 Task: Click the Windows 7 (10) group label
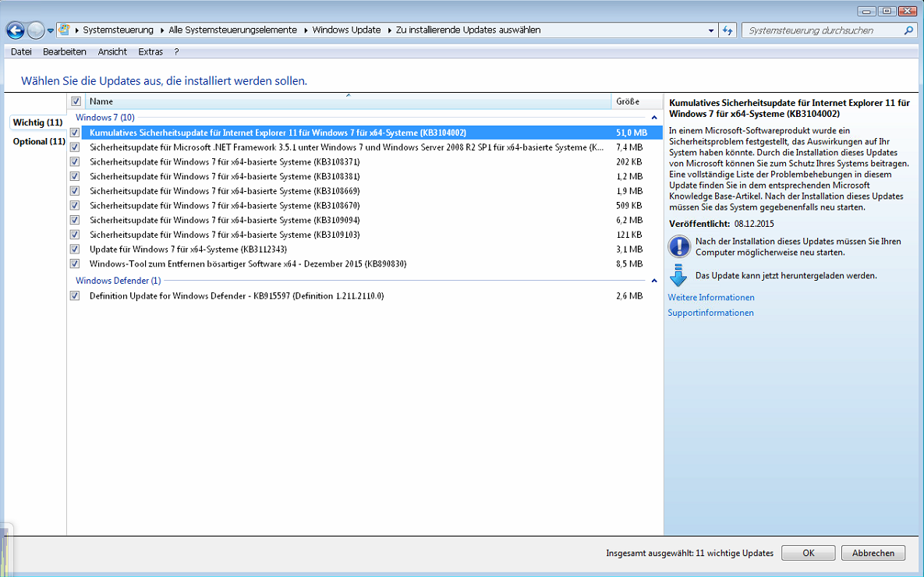(x=105, y=118)
